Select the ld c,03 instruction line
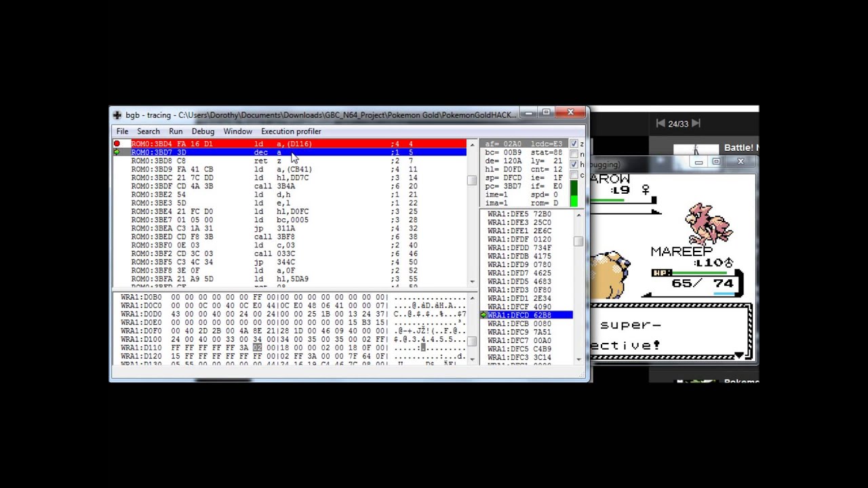Image resolution: width=868 pixels, height=488 pixels. [298, 245]
